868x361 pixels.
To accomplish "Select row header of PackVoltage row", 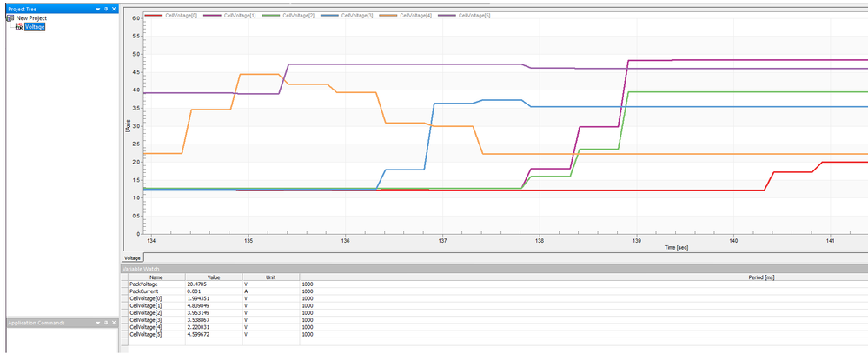I will pyautogui.click(x=124, y=284).
